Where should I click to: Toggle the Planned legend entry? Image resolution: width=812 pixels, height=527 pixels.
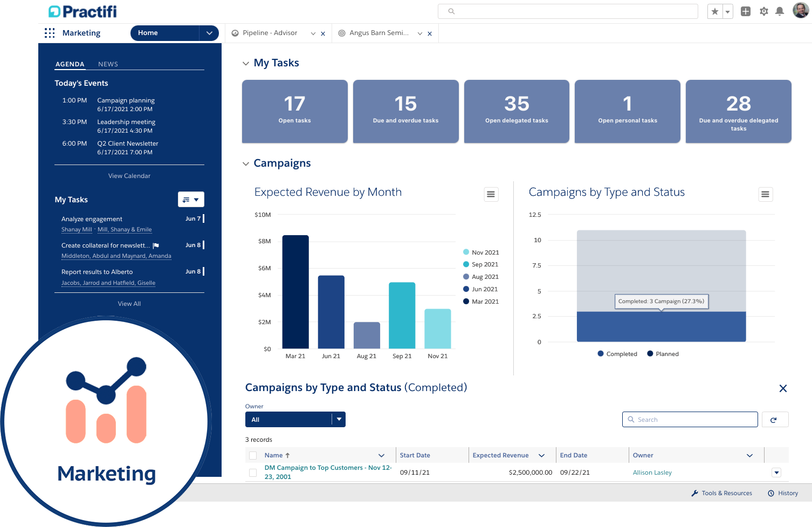coord(663,354)
